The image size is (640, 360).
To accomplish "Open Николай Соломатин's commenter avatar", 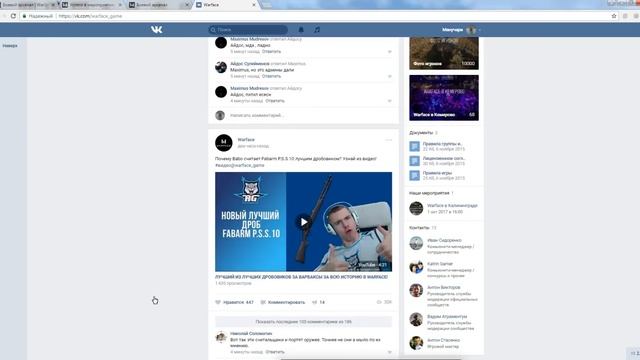I will point(221,337).
